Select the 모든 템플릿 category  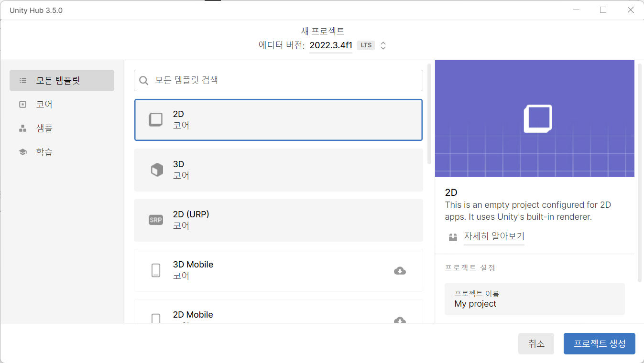coord(62,80)
